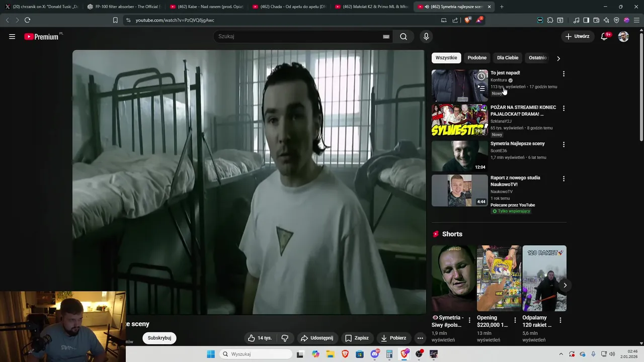Screen dimensions: 644x362
Task: Open options menu for 'POŻAR NA STREAMIE!' video
Action: click(563, 108)
